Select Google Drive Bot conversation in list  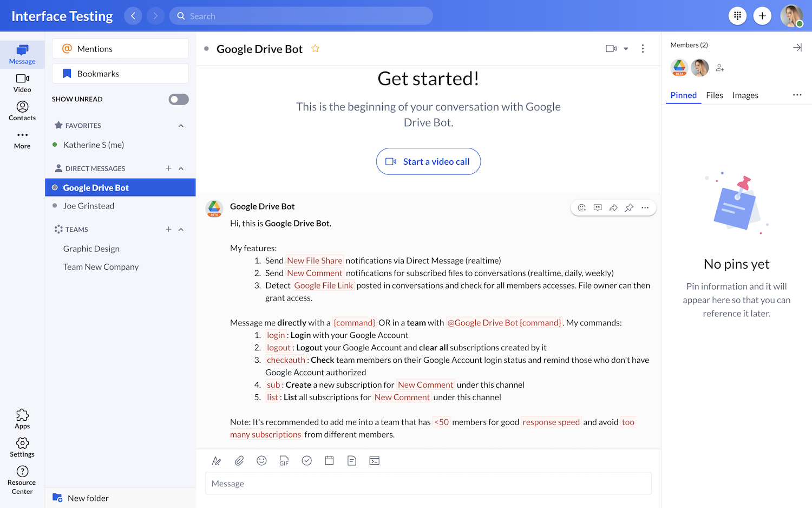pyautogui.click(x=120, y=187)
